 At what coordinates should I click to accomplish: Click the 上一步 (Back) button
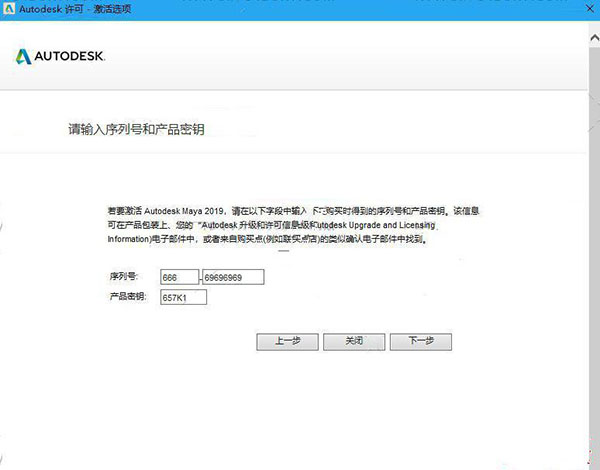coord(287,341)
